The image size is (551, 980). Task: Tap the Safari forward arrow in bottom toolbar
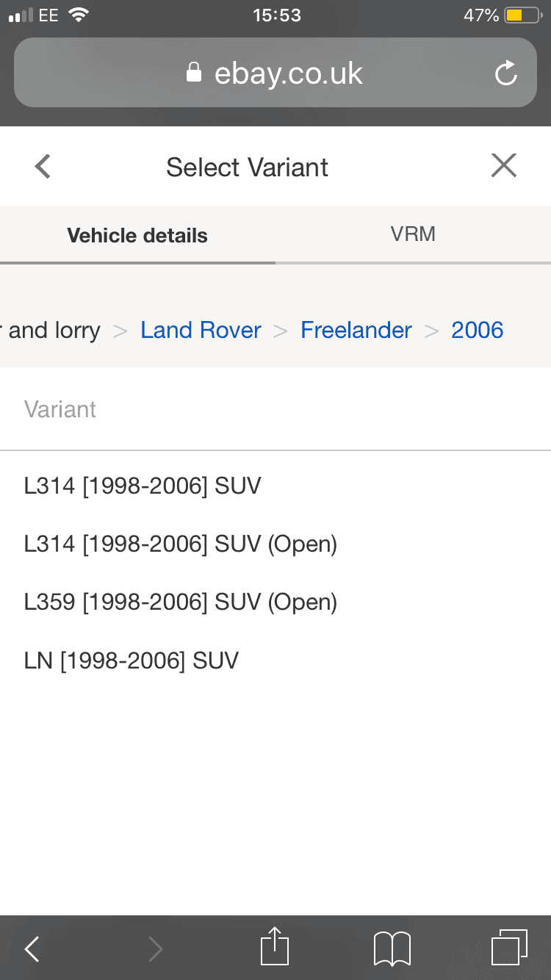coord(154,949)
